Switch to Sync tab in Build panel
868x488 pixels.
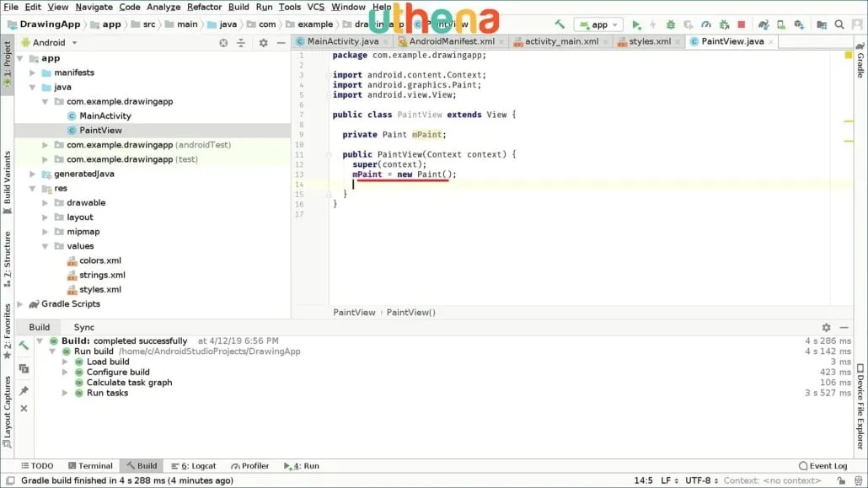click(84, 327)
